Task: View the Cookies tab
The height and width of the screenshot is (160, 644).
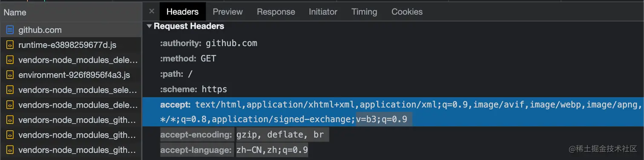Action: pos(407,12)
